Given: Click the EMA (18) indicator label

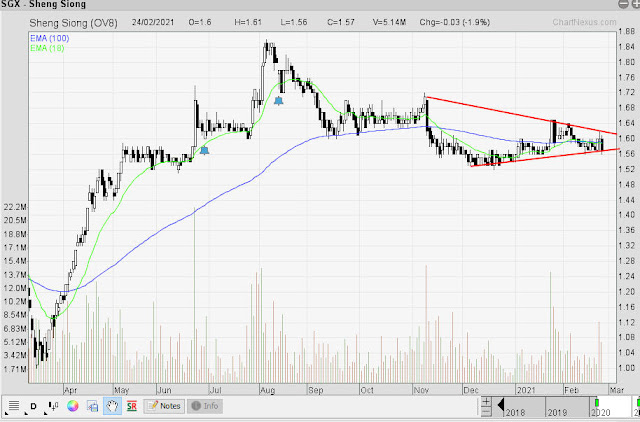Looking at the screenshot, I should [x=47, y=48].
